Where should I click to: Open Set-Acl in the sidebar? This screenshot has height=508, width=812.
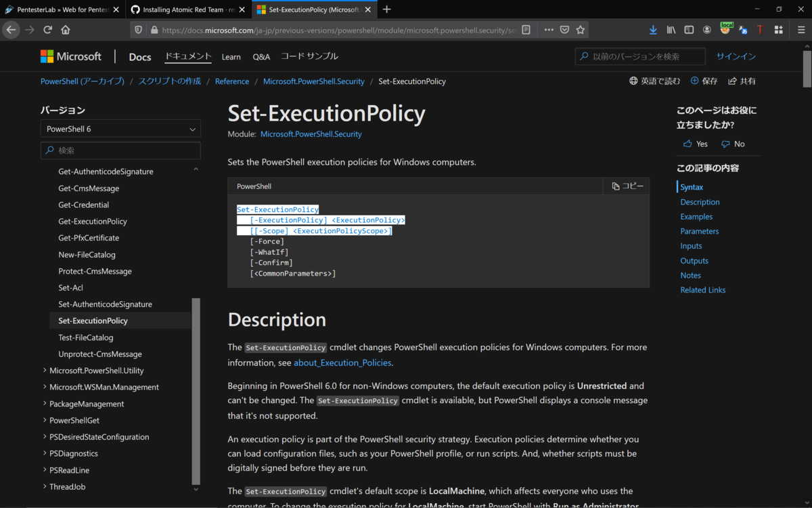(70, 288)
